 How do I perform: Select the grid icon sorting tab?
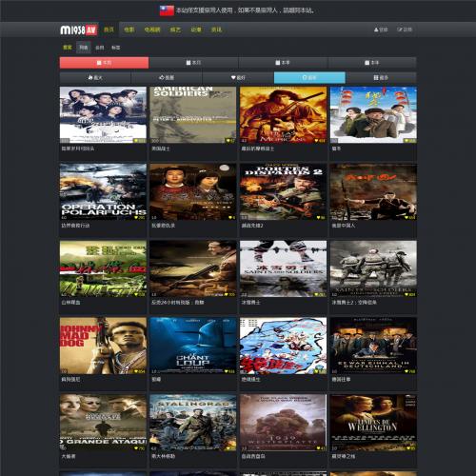point(381,77)
